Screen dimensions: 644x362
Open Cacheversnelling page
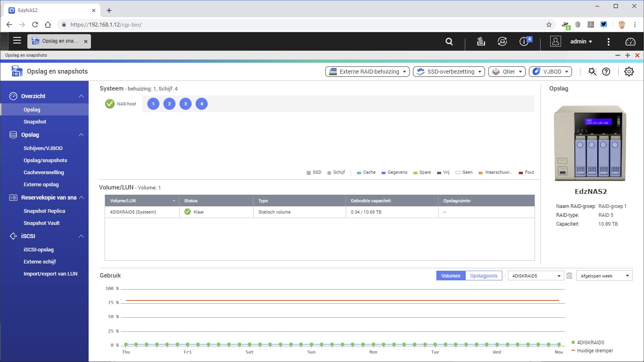click(44, 172)
